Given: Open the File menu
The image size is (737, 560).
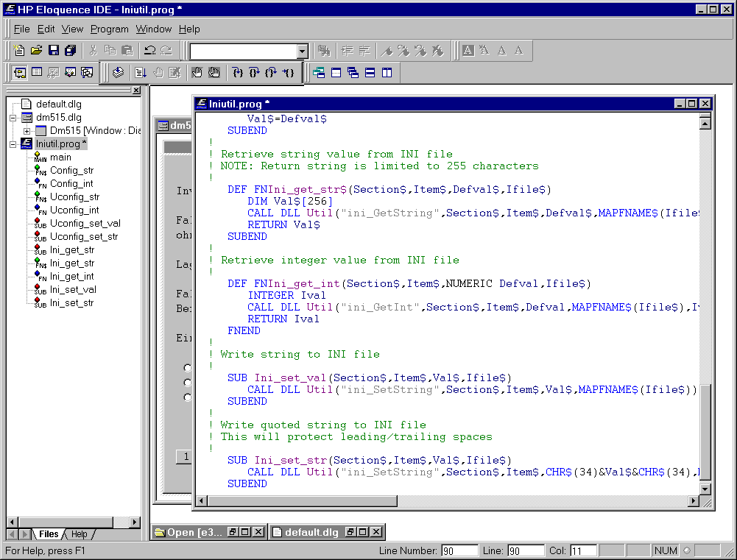Looking at the screenshot, I should point(21,29).
